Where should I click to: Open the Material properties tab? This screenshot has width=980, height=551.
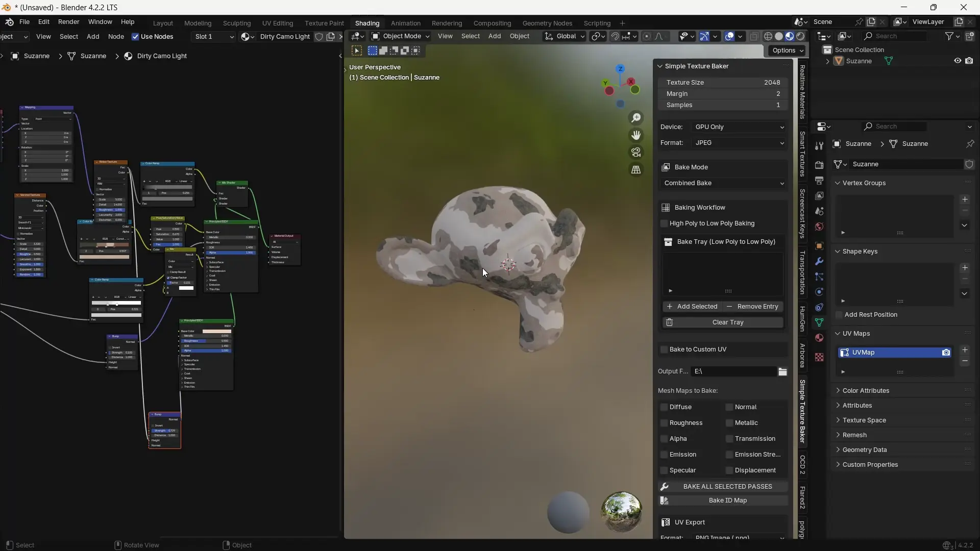[x=819, y=338]
